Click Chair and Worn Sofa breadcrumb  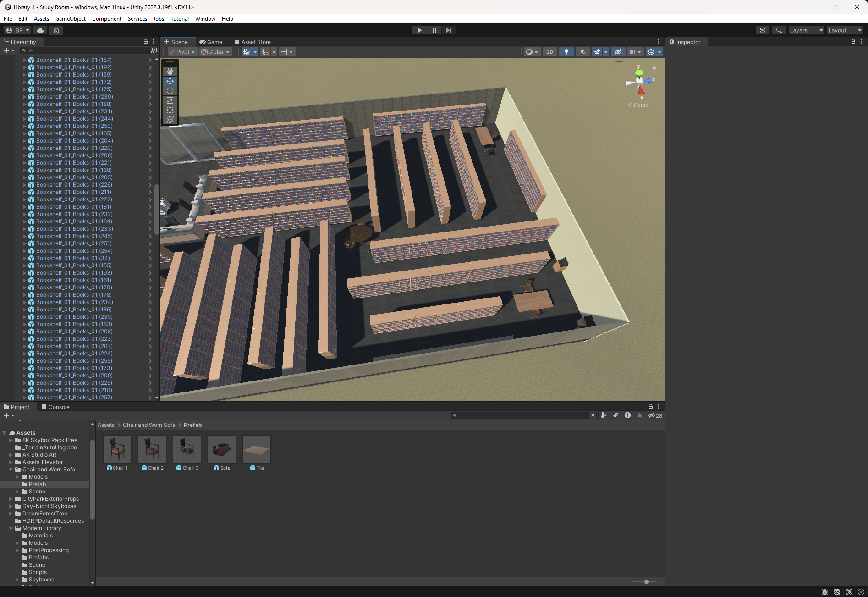pos(149,425)
